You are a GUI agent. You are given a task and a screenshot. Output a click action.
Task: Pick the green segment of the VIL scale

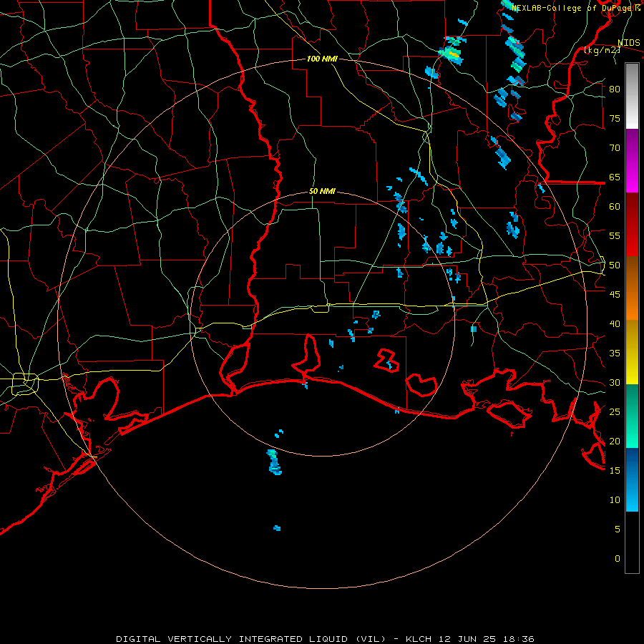tap(632, 416)
